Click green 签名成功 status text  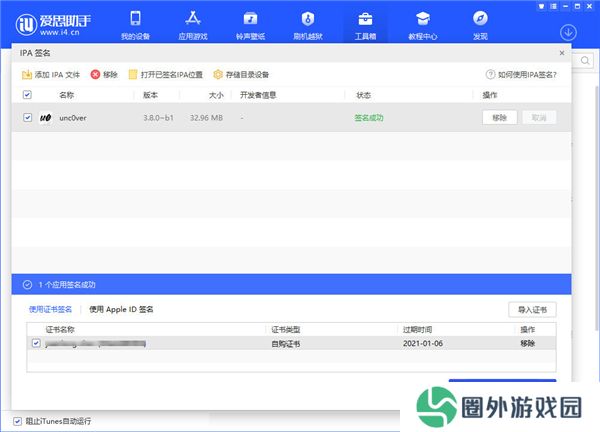[x=368, y=118]
